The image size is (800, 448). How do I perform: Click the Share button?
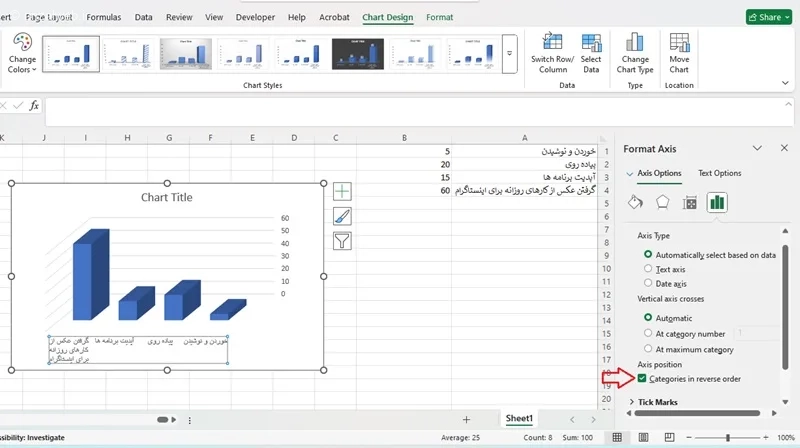point(768,17)
